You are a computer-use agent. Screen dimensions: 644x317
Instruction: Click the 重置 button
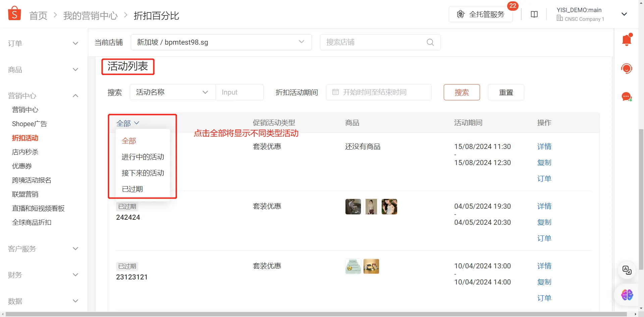pos(506,92)
